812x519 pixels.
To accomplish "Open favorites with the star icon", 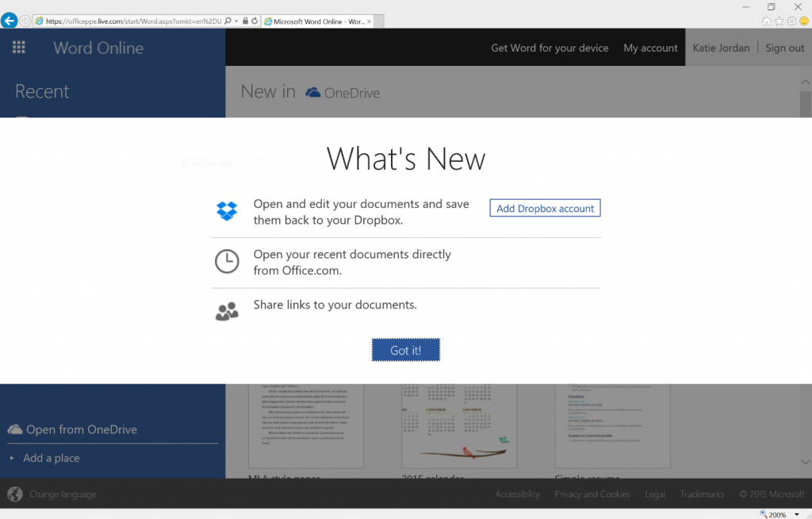I will coord(779,20).
